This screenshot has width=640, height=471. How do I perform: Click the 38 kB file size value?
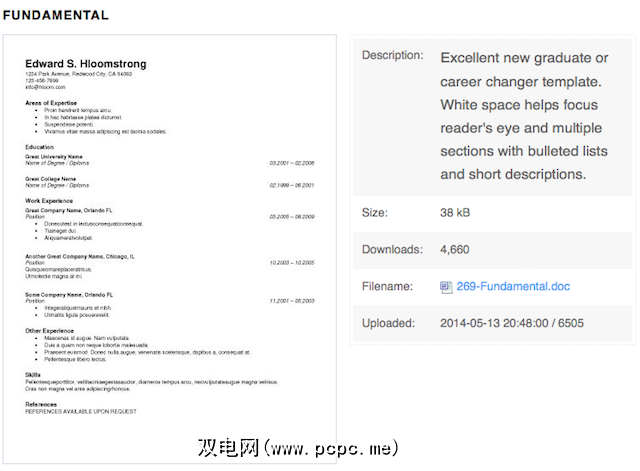tap(460, 213)
